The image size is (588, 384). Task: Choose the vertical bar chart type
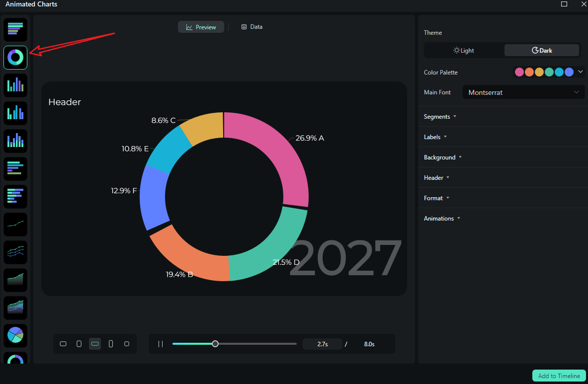click(15, 85)
